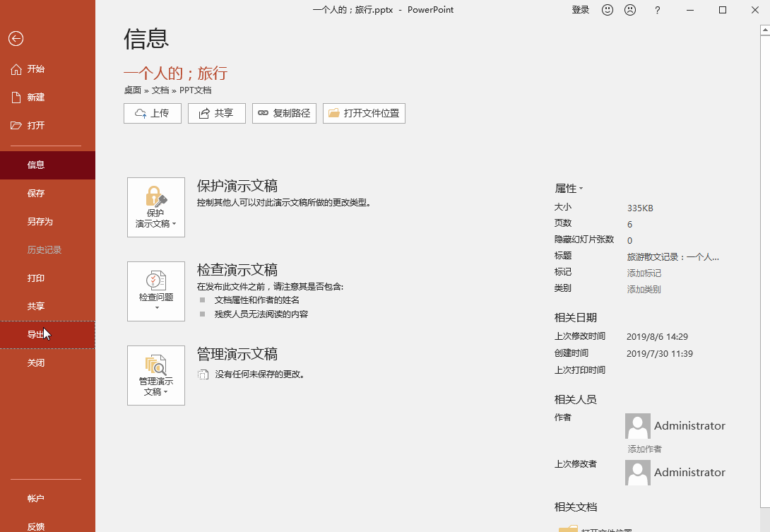This screenshot has width=770, height=532.
Task: Open the help question mark icon
Action: tap(658, 10)
